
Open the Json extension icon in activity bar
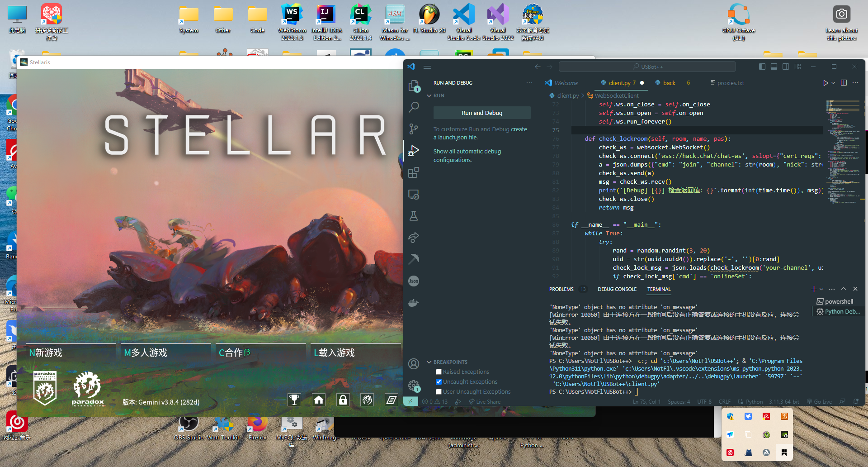click(x=414, y=281)
